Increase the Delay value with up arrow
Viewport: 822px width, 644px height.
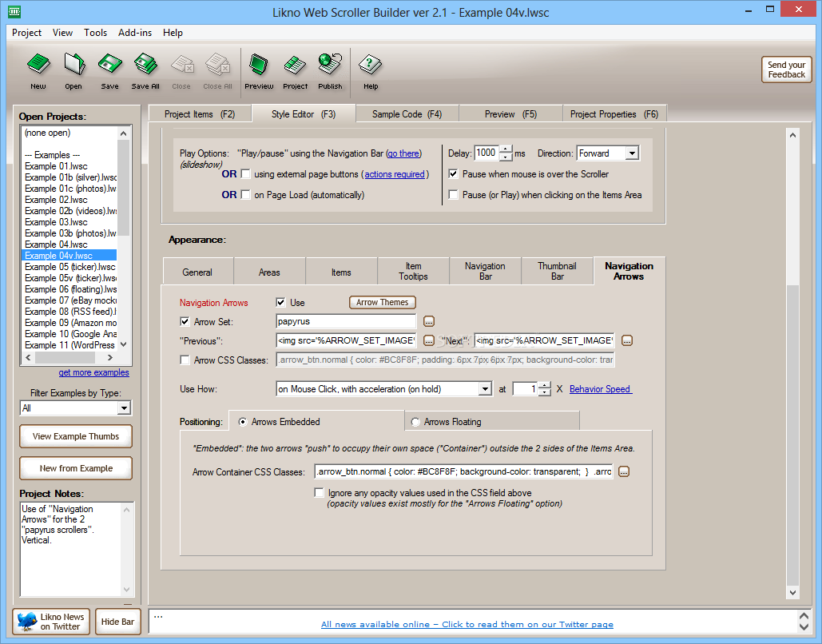[506, 149]
